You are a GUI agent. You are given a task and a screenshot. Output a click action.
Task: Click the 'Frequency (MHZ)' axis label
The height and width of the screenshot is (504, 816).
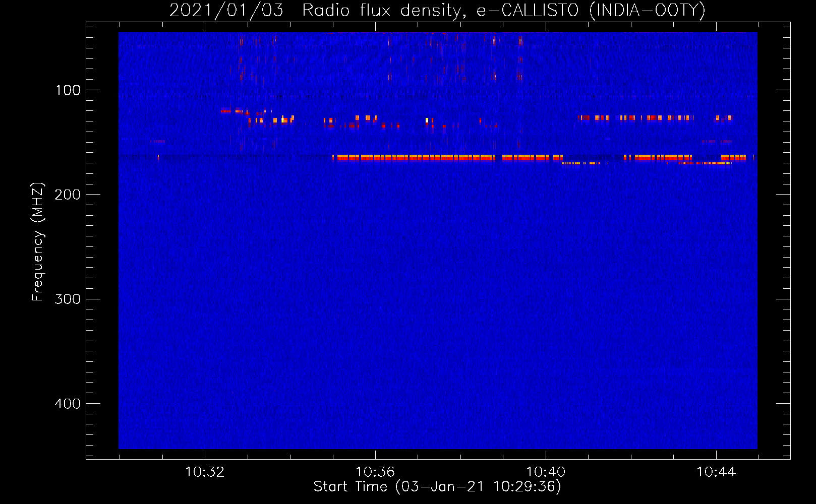click(38, 241)
